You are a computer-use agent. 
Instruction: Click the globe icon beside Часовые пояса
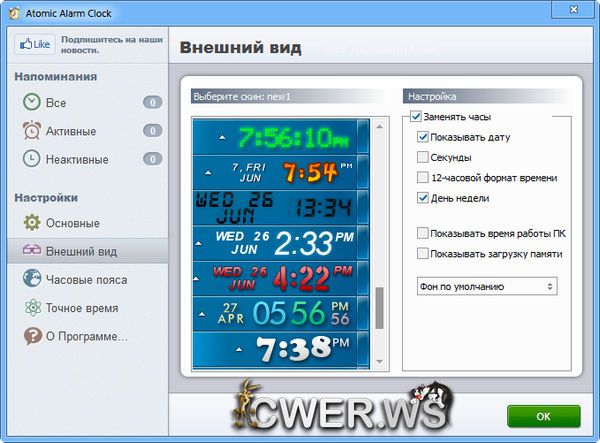point(32,280)
